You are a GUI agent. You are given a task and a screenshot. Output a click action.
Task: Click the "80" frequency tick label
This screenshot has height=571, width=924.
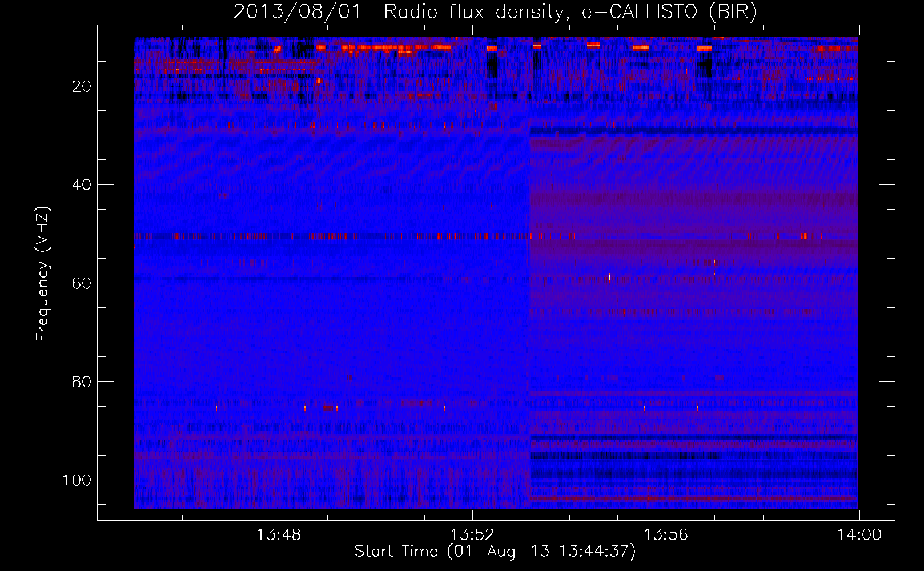pyautogui.click(x=82, y=382)
